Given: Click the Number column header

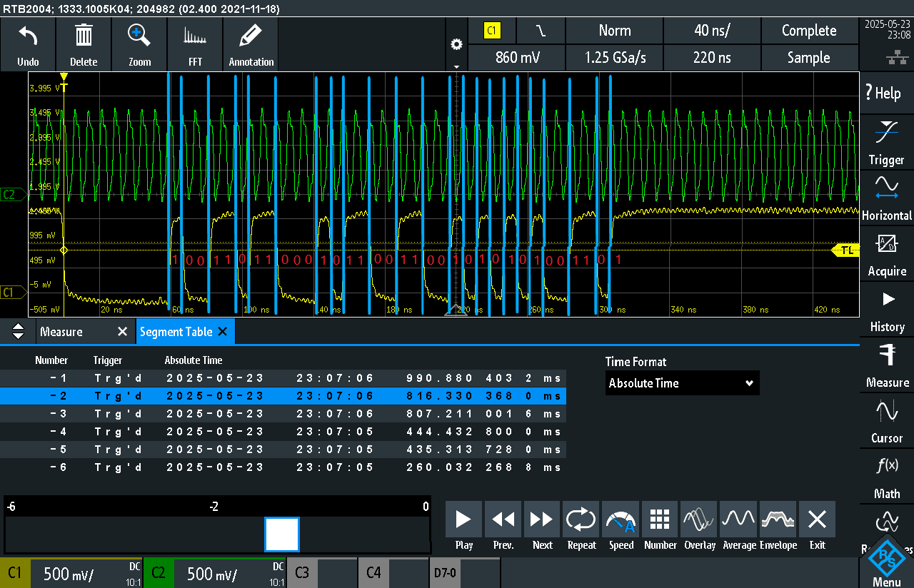Looking at the screenshot, I should pos(51,360).
